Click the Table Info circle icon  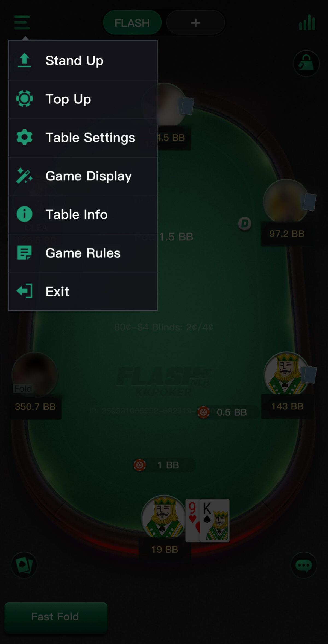24,214
